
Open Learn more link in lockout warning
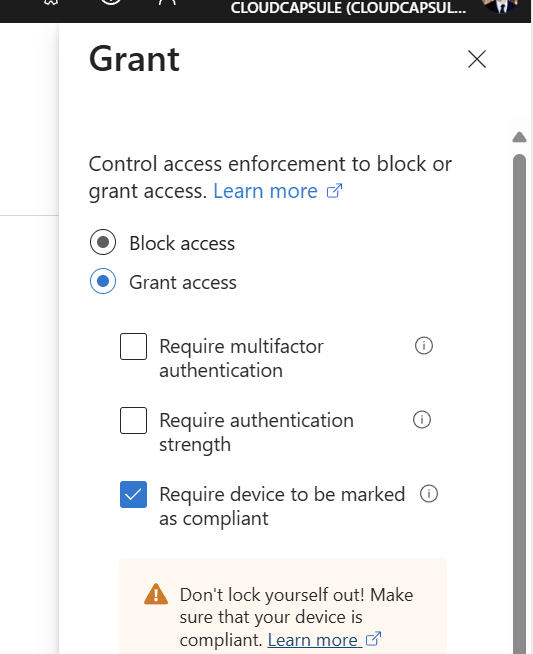point(313,640)
